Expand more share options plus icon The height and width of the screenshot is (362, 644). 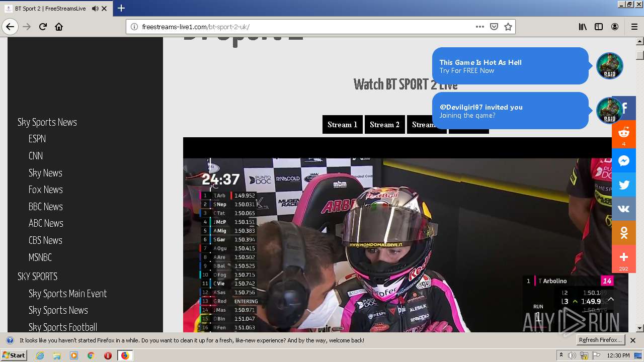click(624, 259)
